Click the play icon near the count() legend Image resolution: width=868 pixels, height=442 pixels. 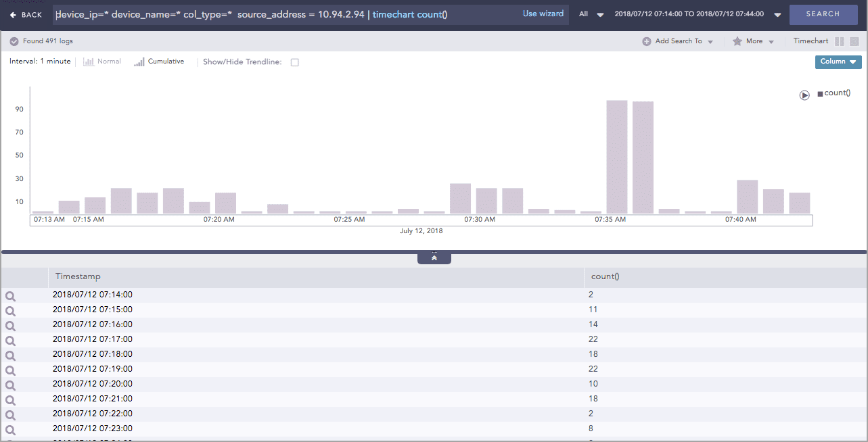pos(804,95)
